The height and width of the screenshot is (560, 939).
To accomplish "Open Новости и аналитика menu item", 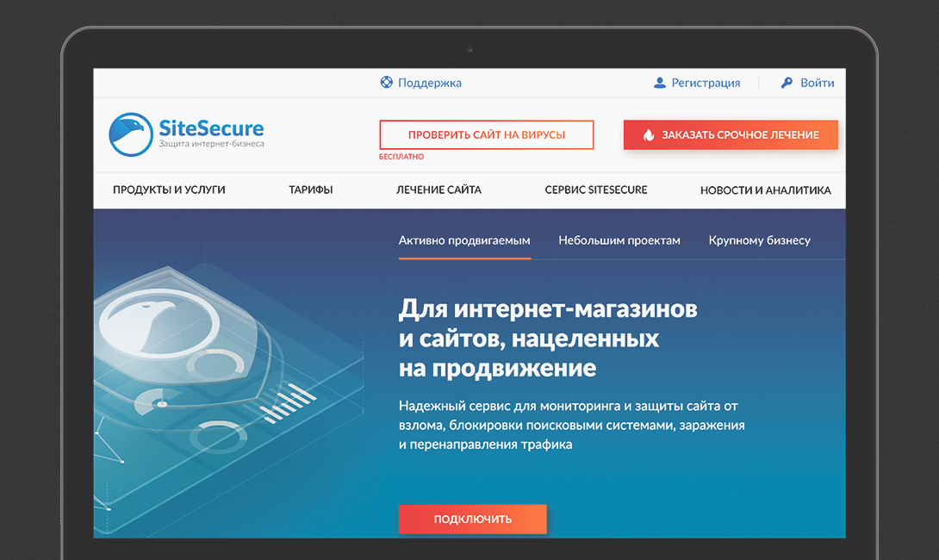I will click(765, 190).
